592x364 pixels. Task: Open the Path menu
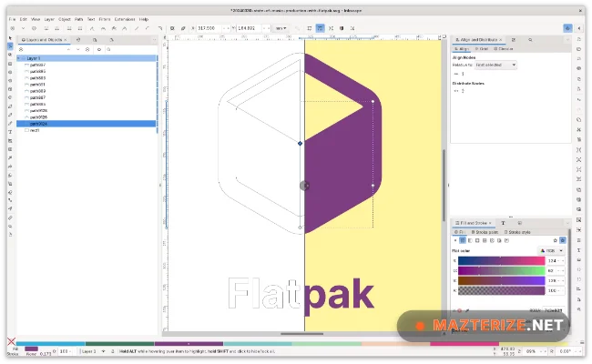78,19
